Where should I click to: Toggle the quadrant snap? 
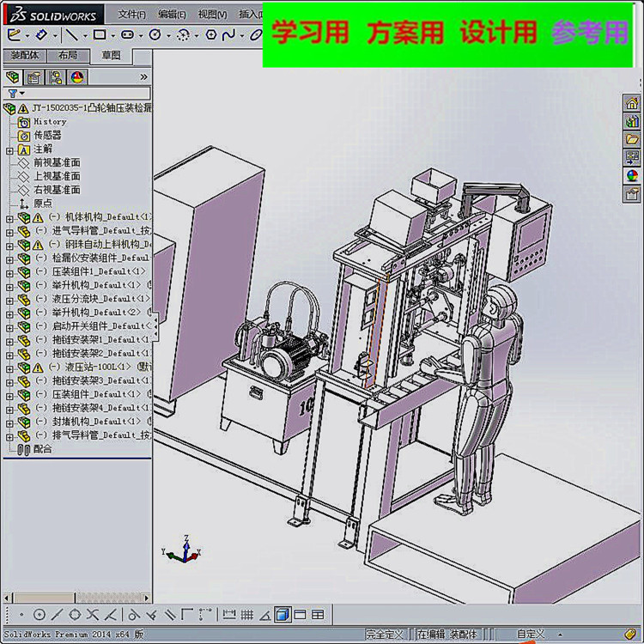[75, 615]
